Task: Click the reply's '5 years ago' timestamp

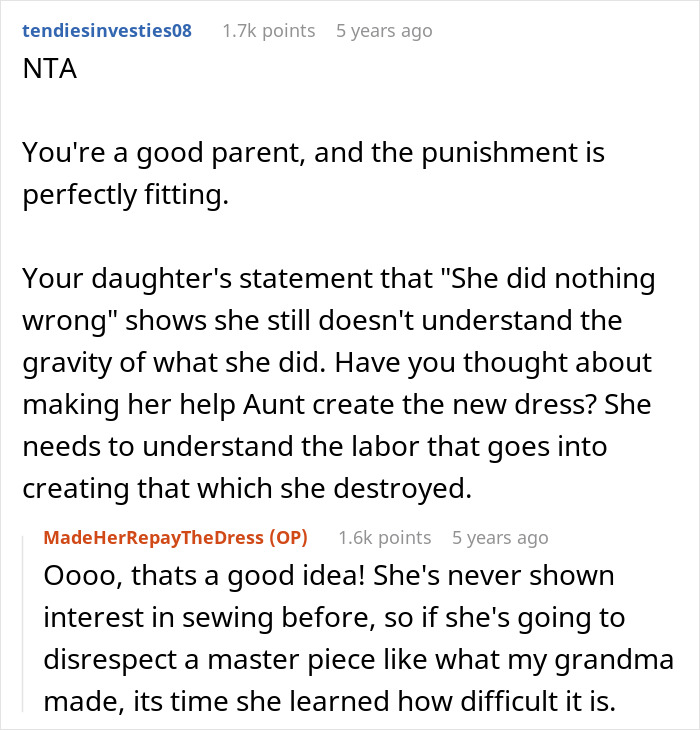Action: (x=500, y=537)
